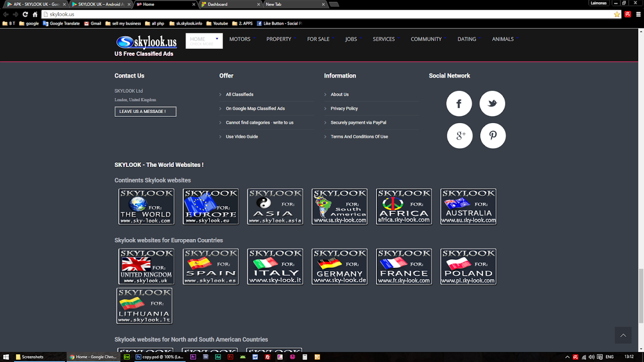
Task: Reload the page in Chrome
Action: point(25,14)
